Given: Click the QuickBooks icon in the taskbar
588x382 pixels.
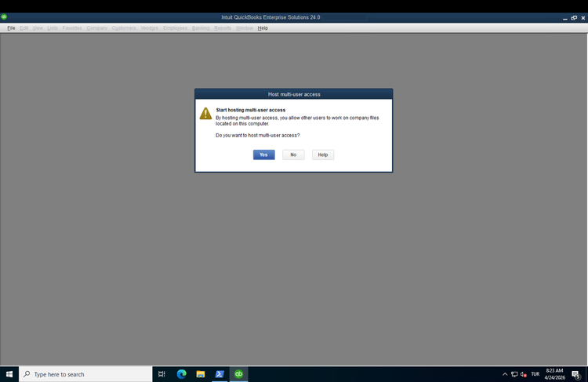Looking at the screenshot, I should point(238,374).
